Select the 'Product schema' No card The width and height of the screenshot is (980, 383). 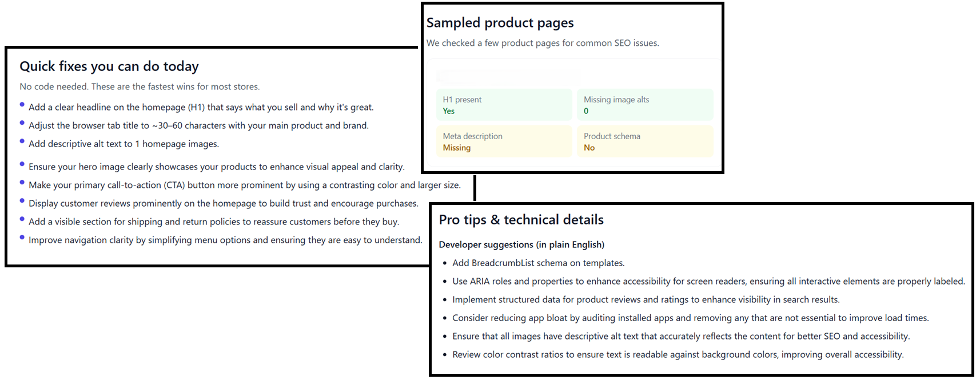coord(644,141)
